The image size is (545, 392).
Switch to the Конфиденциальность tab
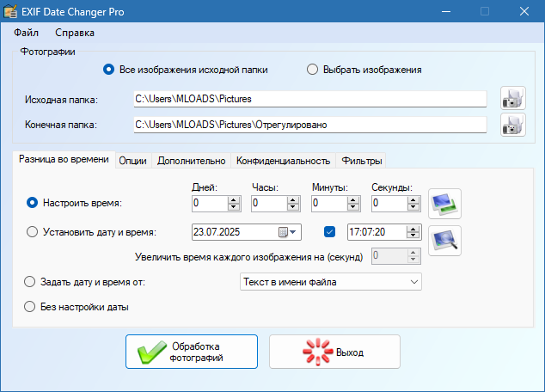tap(284, 161)
